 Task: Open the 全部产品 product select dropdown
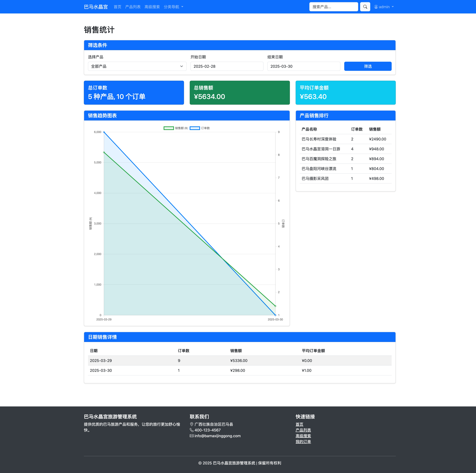click(x=137, y=66)
